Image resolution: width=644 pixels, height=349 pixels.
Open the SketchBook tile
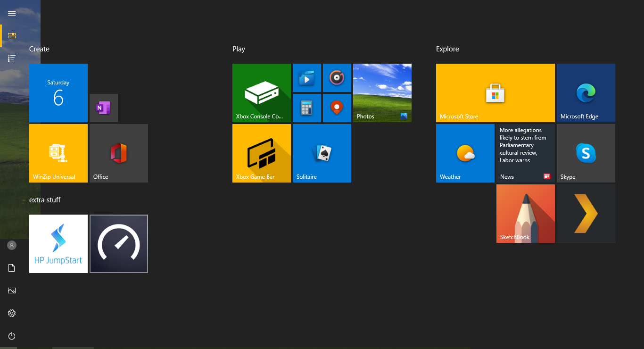click(526, 214)
